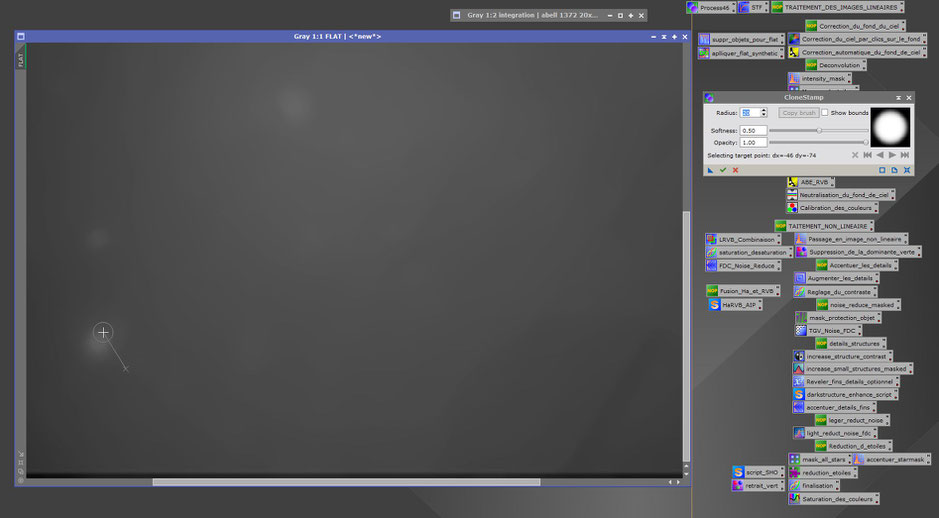This screenshot has width=939, height=518.
Task: Open the Process46 process icon
Action: [711, 7]
